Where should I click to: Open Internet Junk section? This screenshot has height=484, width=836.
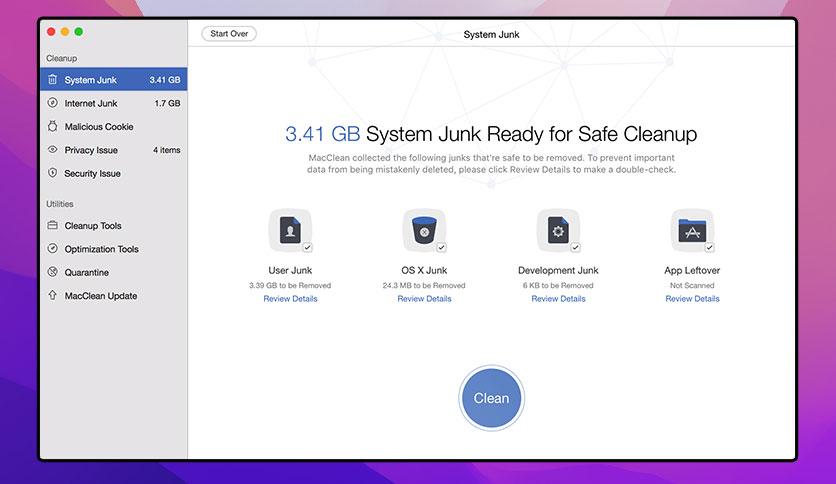(114, 103)
